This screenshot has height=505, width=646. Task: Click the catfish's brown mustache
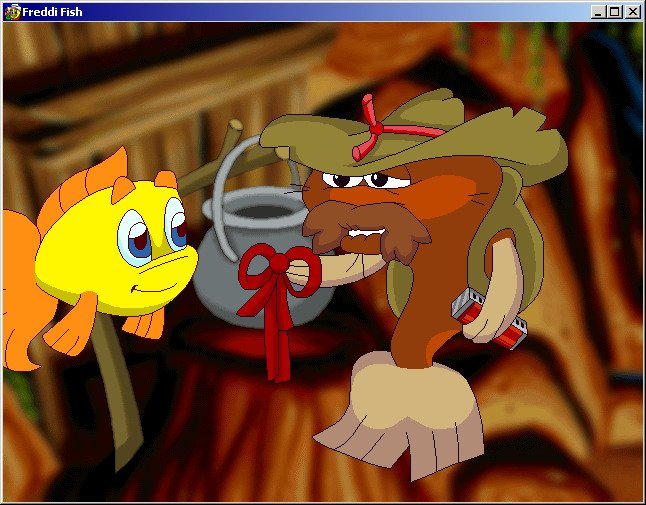367,231
